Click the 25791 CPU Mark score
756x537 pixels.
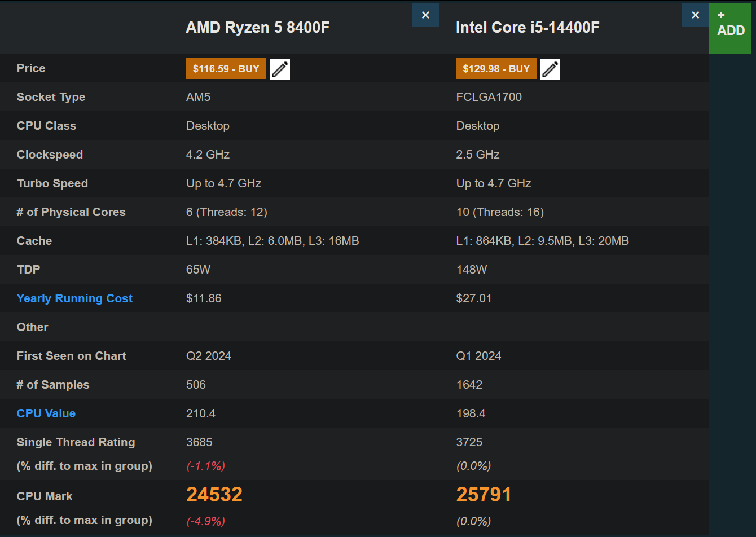484,495
